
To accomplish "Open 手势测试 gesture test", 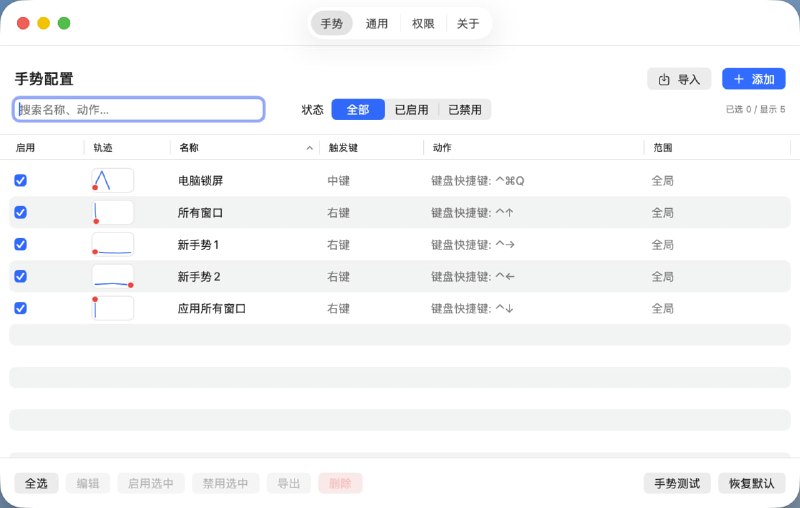I will [x=677, y=483].
